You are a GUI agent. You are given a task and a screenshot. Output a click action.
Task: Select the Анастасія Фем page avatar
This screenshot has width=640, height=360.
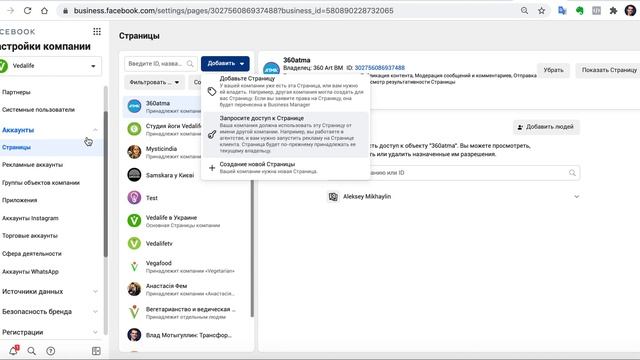point(134,289)
